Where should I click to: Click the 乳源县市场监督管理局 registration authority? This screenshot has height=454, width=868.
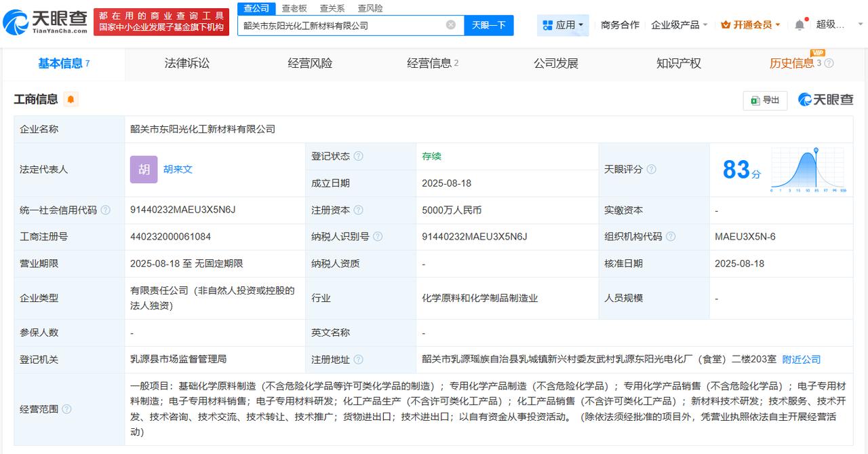point(178,360)
